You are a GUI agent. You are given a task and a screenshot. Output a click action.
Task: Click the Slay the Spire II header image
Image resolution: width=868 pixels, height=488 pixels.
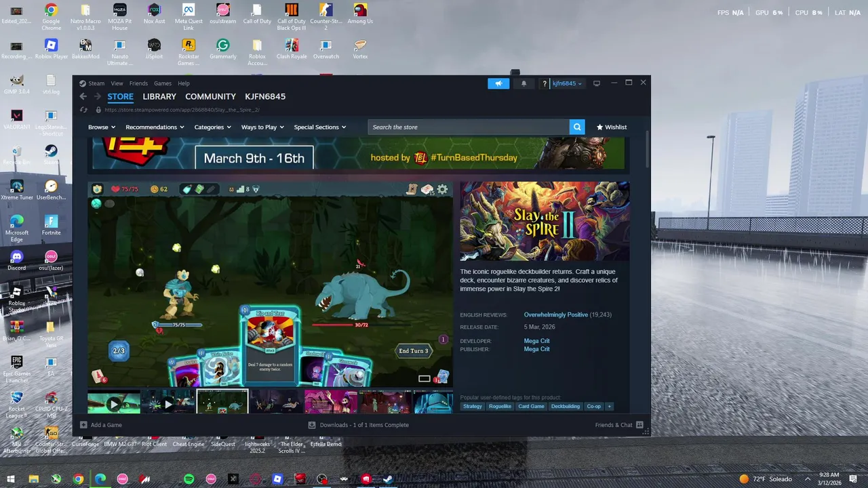point(545,221)
